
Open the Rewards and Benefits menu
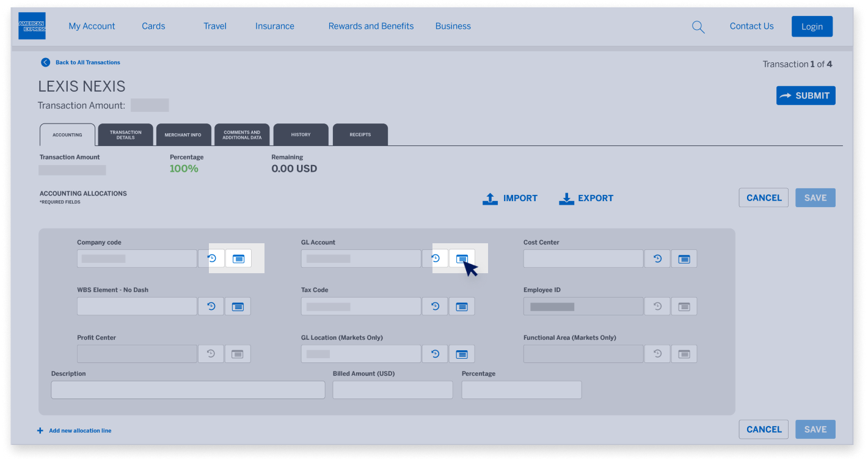pos(371,26)
